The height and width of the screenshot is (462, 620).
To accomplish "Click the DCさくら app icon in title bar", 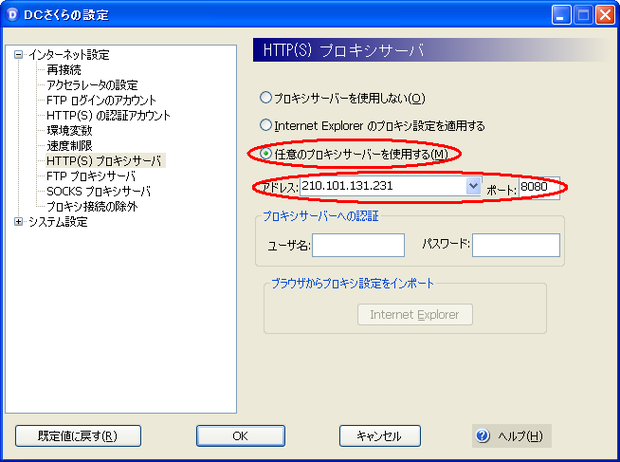I will click(13, 15).
